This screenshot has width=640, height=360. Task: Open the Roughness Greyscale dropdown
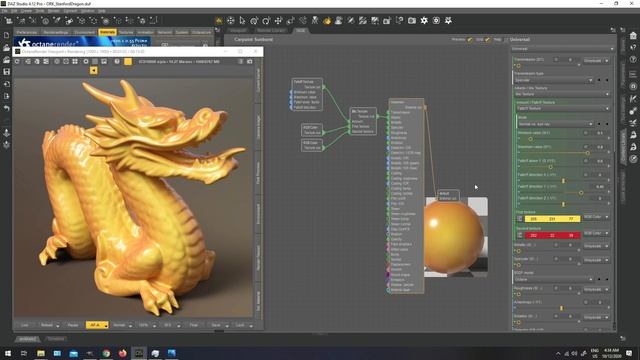(x=596, y=290)
